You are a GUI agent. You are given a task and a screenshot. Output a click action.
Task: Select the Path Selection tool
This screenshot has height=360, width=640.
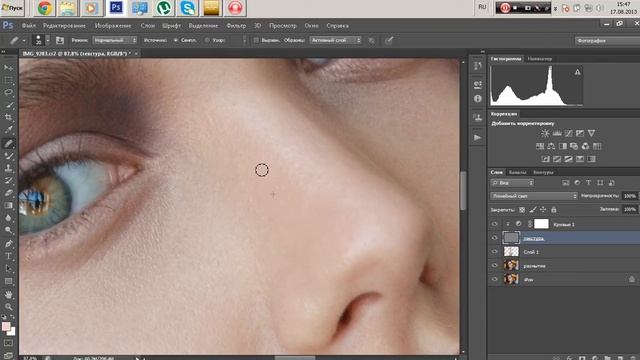coord(8,269)
